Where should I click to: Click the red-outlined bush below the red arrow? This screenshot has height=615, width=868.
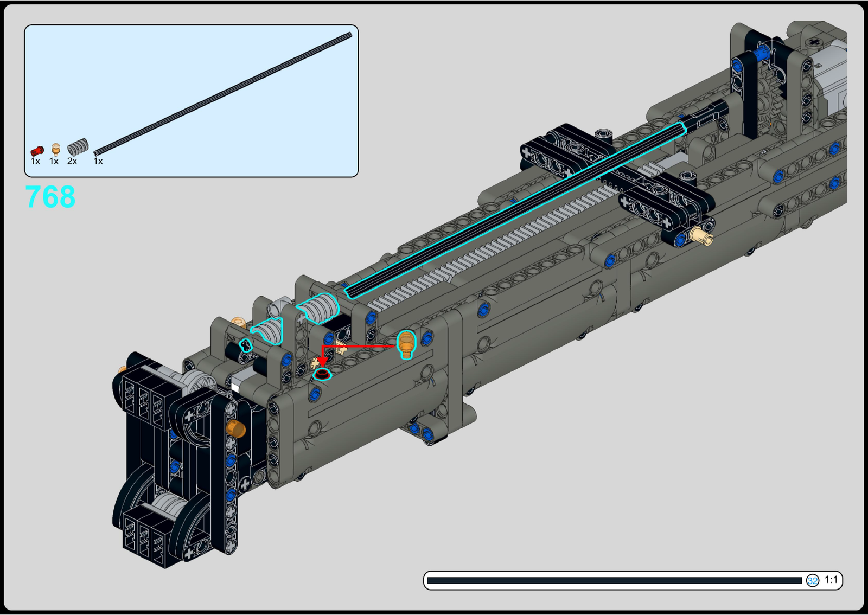[322, 374]
